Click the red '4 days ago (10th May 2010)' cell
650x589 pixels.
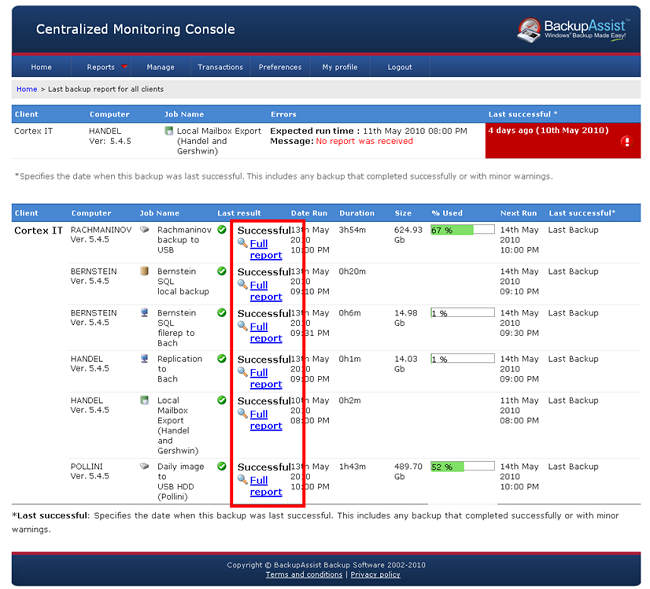[x=563, y=141]
